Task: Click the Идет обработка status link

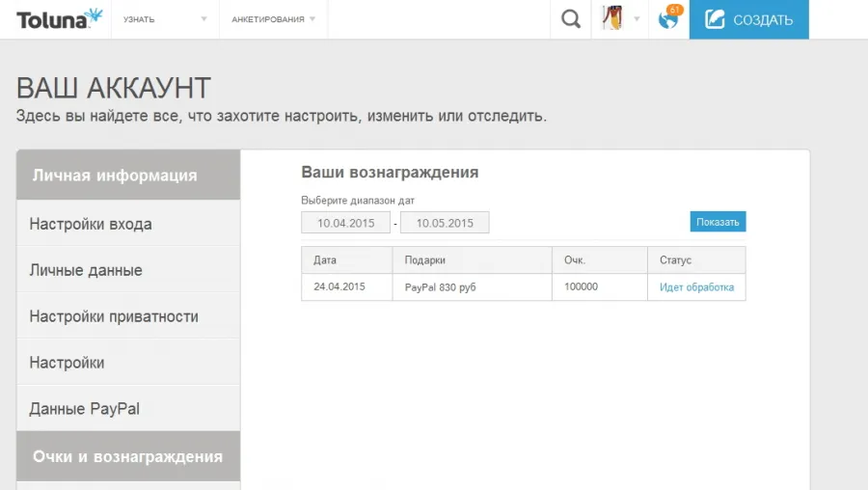Action: tap(696, 286)
